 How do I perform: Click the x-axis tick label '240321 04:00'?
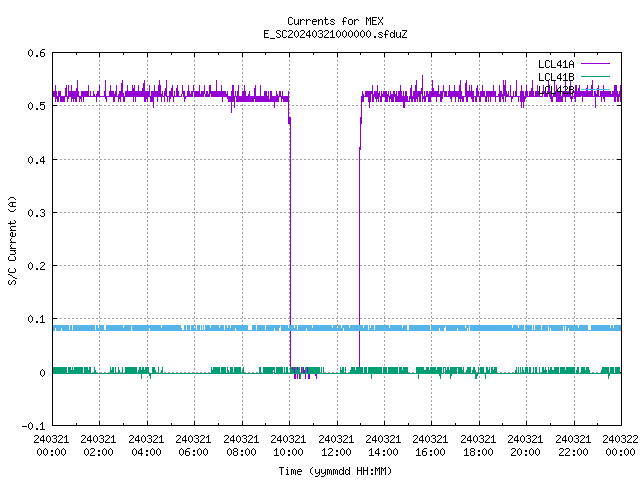(x=146, y=446)
